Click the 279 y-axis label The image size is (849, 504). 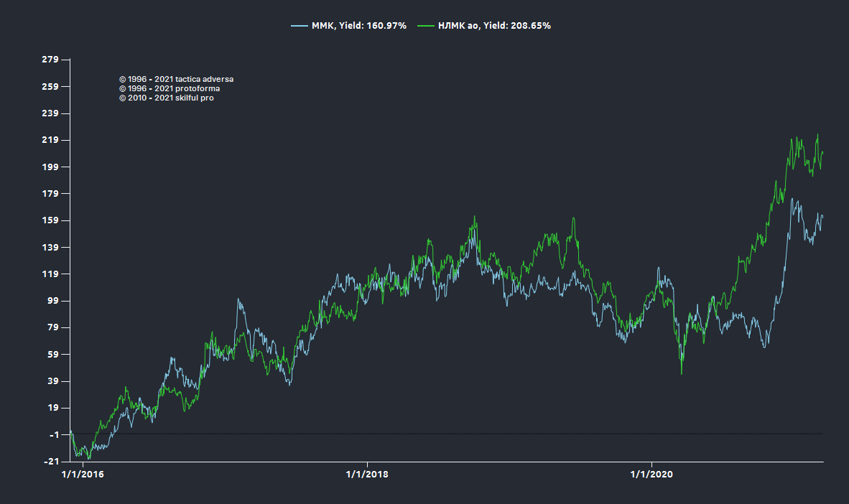coord(50,60)
